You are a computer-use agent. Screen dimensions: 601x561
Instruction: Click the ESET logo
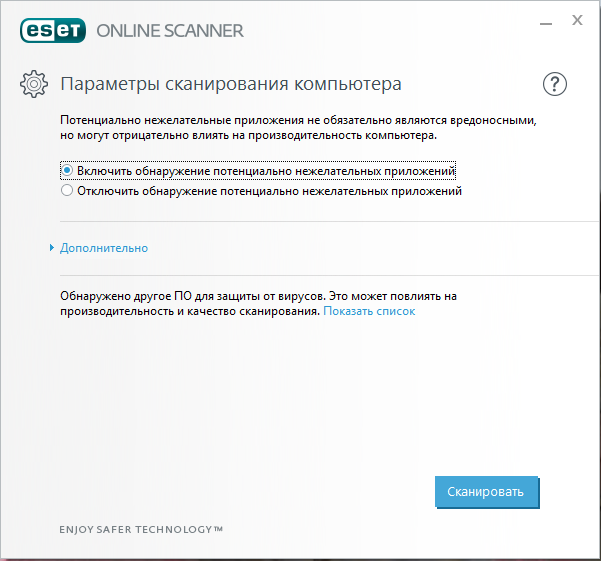(x=53, y=30)
